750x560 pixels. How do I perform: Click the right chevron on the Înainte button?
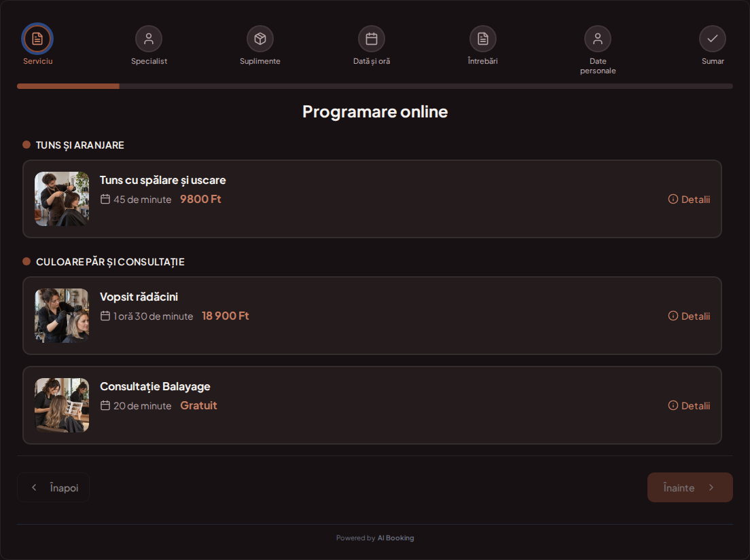click(711, 487)
